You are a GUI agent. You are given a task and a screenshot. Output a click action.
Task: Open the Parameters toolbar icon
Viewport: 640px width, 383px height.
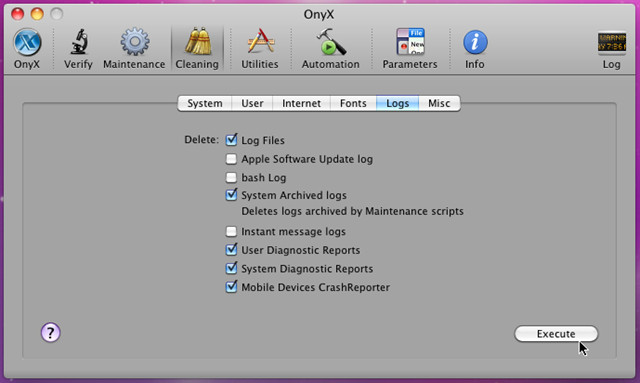pos(410,42)
